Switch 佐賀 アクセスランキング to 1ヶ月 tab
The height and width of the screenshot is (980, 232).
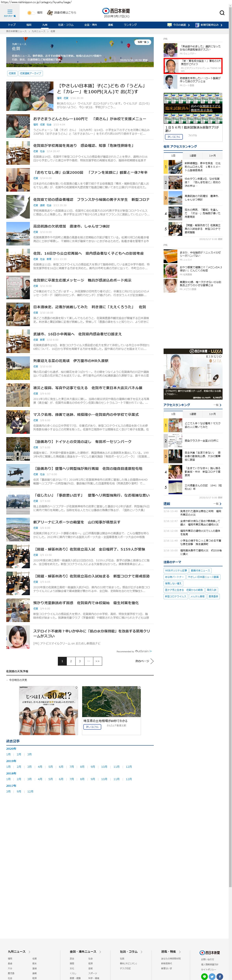212,155
